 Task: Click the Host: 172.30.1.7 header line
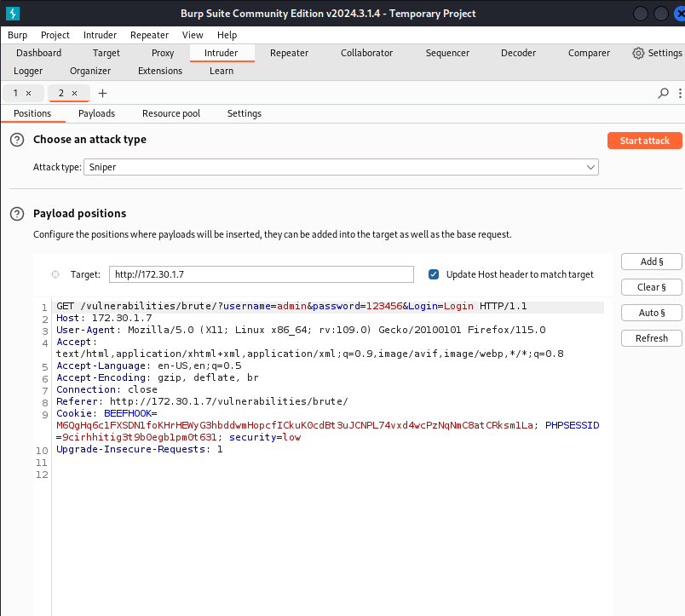tap(104, 318)
